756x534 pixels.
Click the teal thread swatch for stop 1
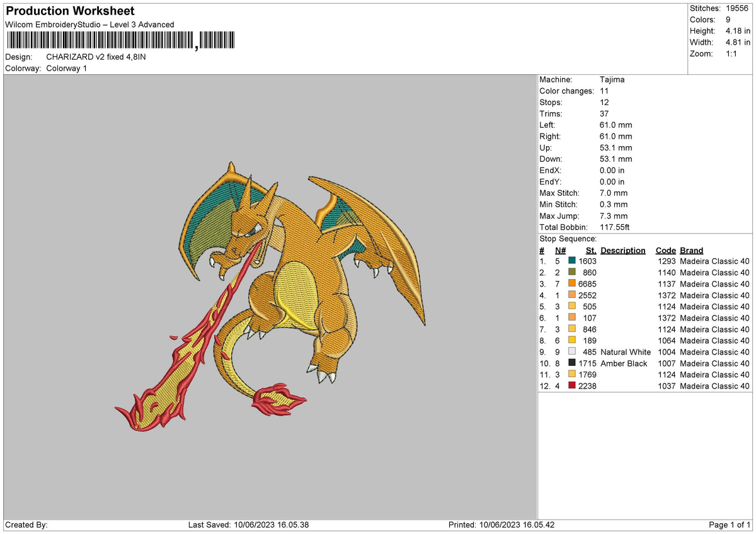pyautogui.click(x=572, y=261)
